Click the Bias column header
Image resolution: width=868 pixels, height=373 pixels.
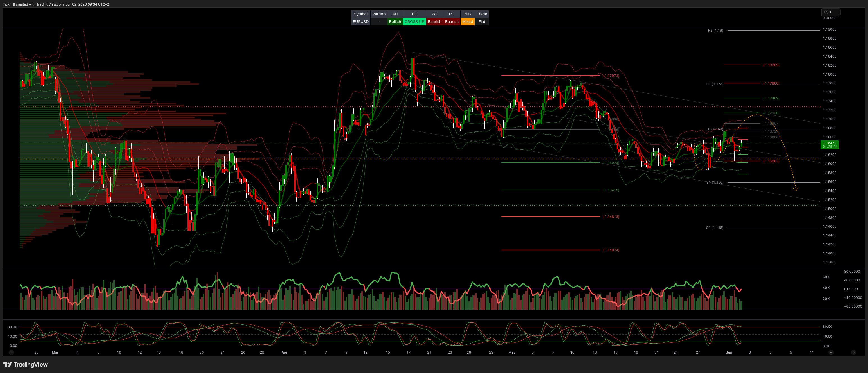pyautogui.click(x=467, y=14)
